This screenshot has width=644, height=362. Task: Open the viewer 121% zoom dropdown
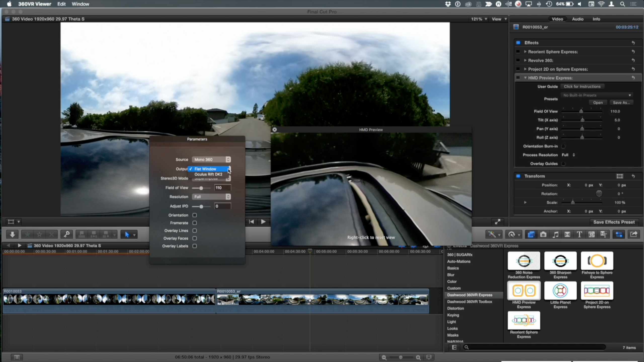[x=479, y=19]
